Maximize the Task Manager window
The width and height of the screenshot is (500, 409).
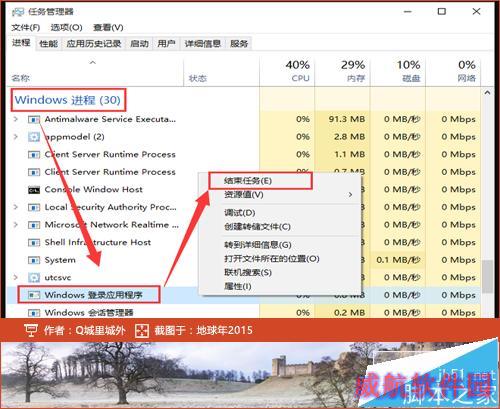click(442, 12)
